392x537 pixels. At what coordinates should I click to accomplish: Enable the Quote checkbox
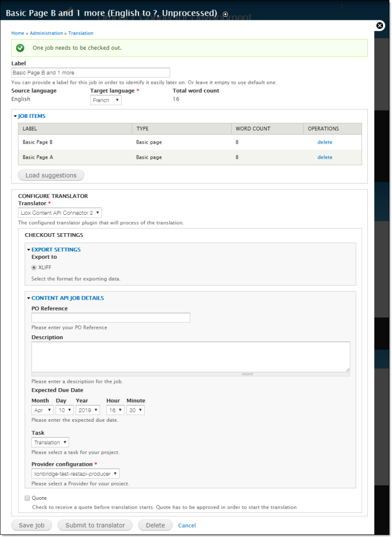[27, 498]
